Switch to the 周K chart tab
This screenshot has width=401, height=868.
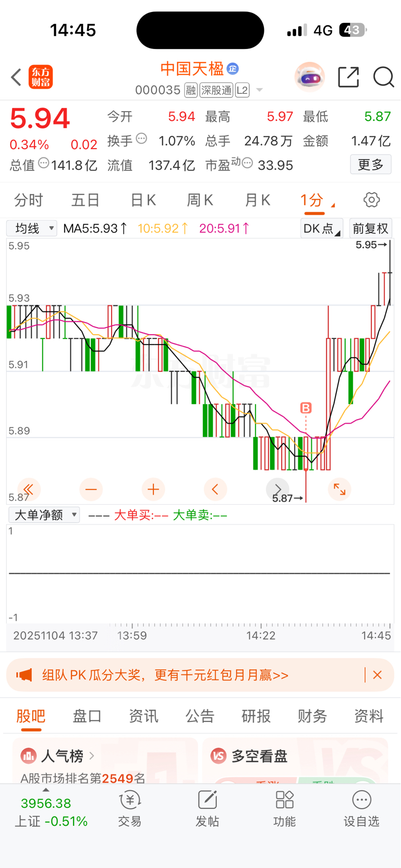[x=200, y=200]
